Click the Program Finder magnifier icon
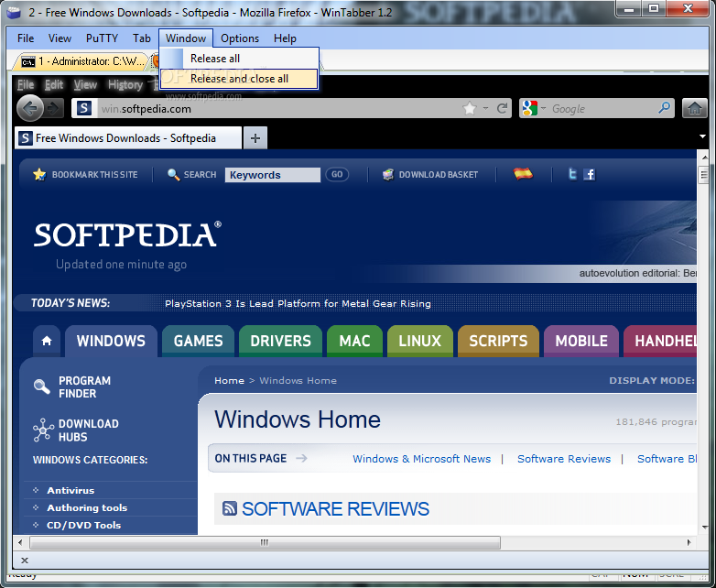 tap(42, 387)
